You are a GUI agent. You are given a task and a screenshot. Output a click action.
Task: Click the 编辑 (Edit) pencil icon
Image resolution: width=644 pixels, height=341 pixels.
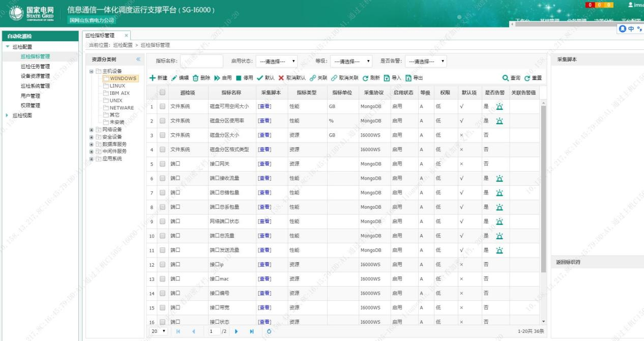[x=174, y=78]
